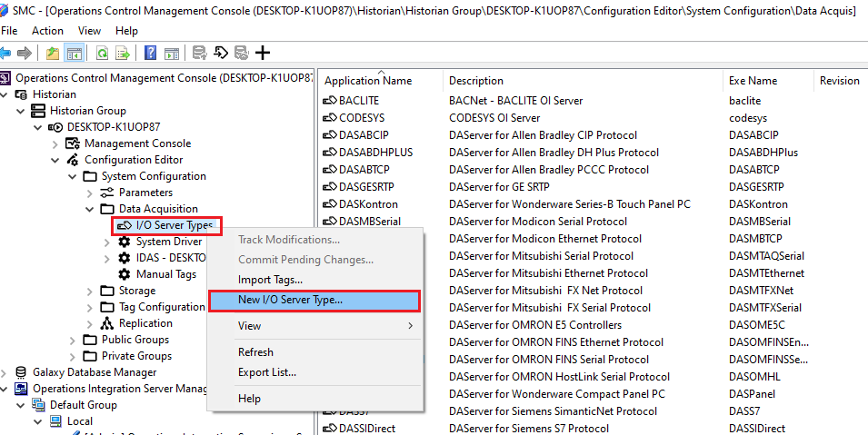868x435 pixels.
Task: Click the Default Group tree icon
Action: click(38, 405)
